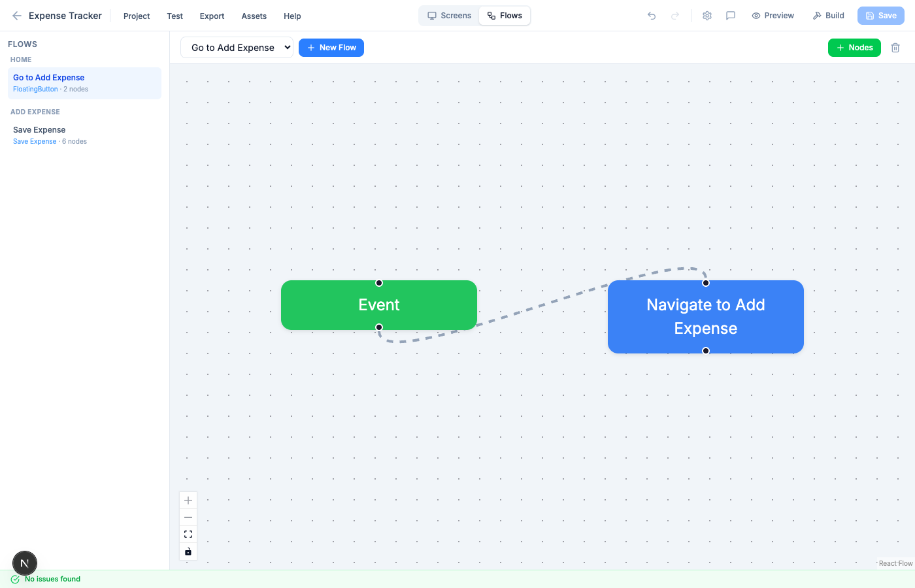Click the ADD EXPENSE section label
The height and width of the screenshot is (588, 915).
click(35, 112)
